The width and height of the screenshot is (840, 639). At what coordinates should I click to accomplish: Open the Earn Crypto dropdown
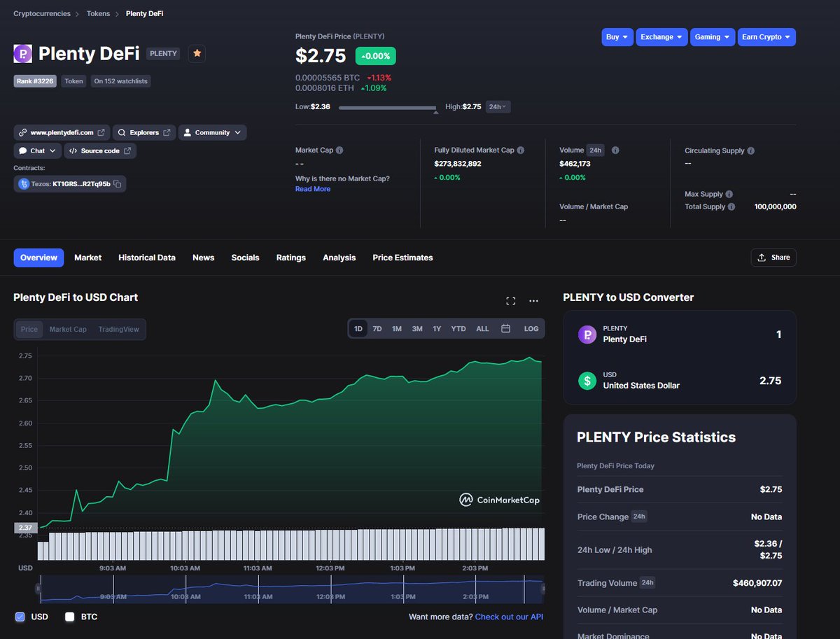click(x=766, y=37)
